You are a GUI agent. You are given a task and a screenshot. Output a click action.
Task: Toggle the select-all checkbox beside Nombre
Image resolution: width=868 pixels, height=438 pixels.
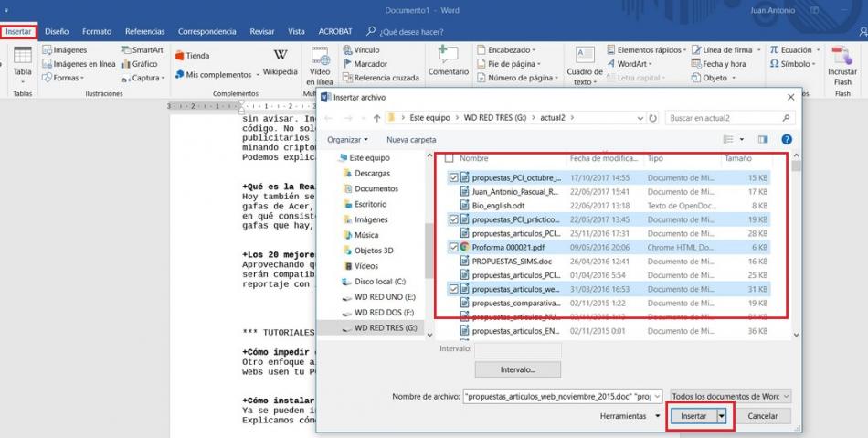click(x=450, y=158)
